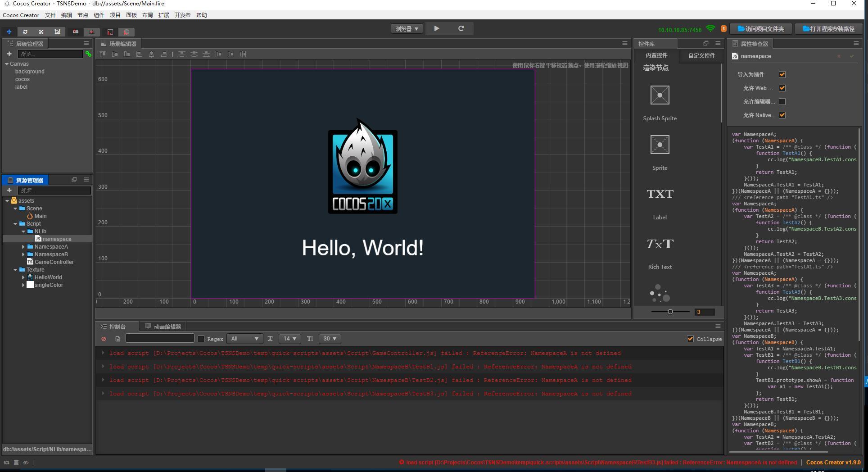
Task: Click the red revert X in inspector
Action: point(839,56)
